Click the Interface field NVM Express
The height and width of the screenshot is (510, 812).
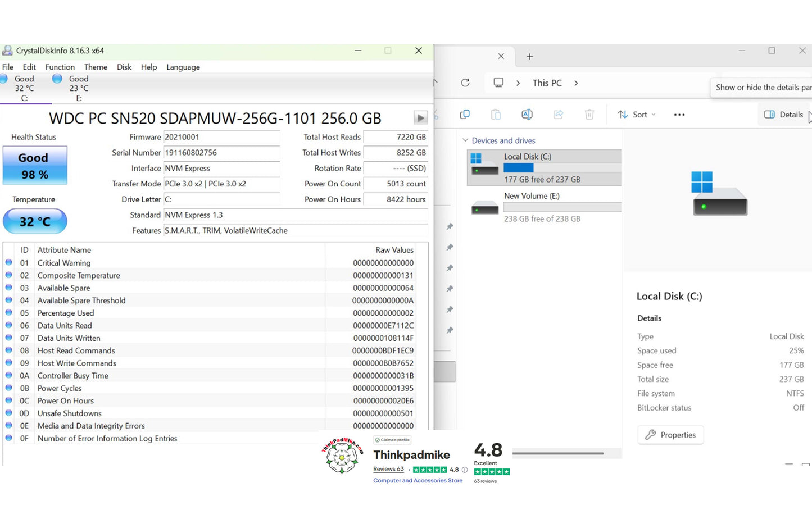221,169
